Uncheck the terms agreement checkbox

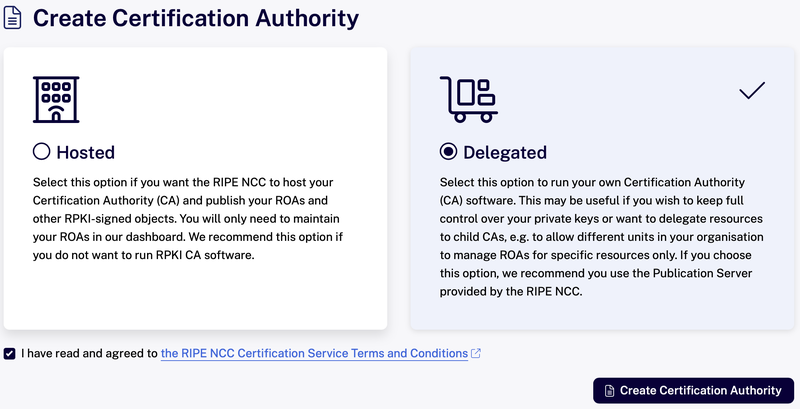(10, 353)
